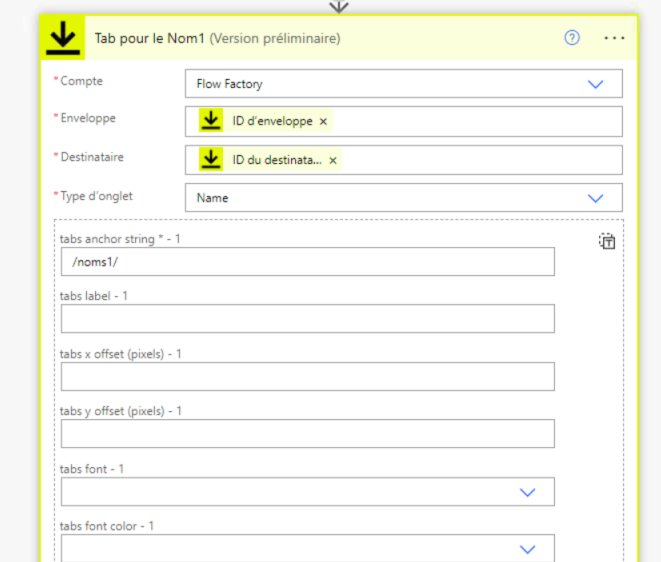Remove the ID d'enveloppe token

[323, 122]
